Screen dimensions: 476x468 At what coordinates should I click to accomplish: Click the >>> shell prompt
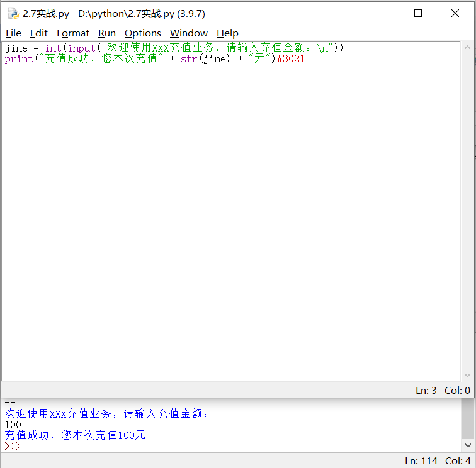(x=13, y=446)
